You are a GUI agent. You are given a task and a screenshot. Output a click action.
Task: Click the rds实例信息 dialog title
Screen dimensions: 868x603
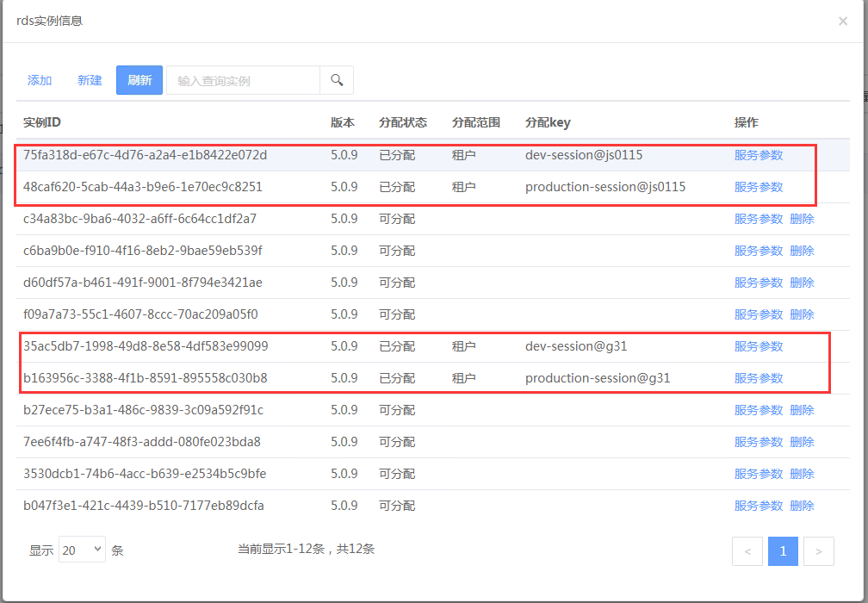coord(50,21)
